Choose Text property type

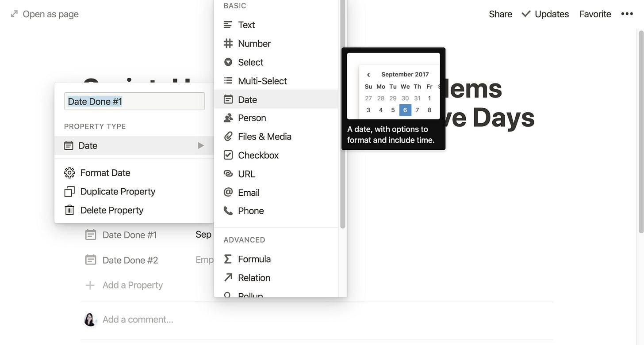(x=276, y=25)
